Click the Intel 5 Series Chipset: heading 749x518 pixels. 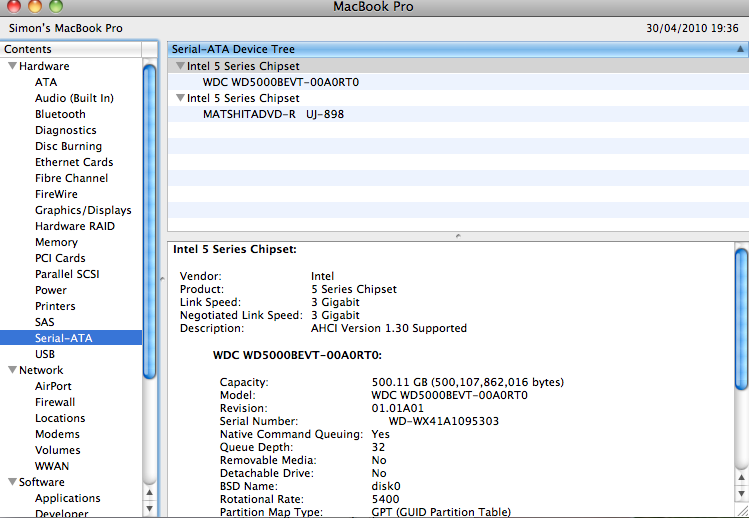coord(235,249)
